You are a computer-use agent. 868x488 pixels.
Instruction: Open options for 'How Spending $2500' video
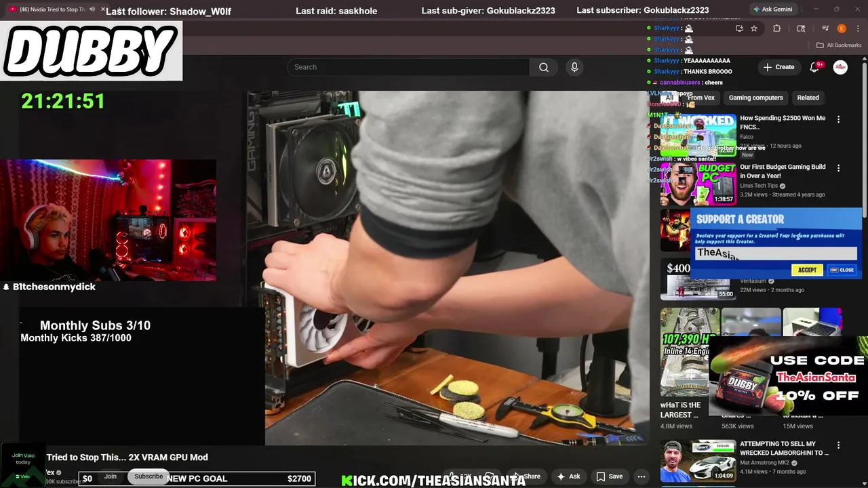[x=838, y=119]
